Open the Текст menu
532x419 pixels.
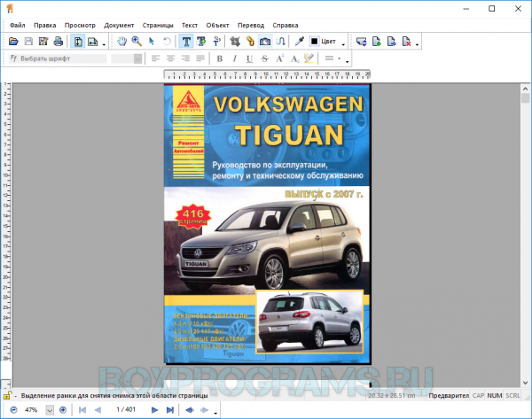coord(190,25)
